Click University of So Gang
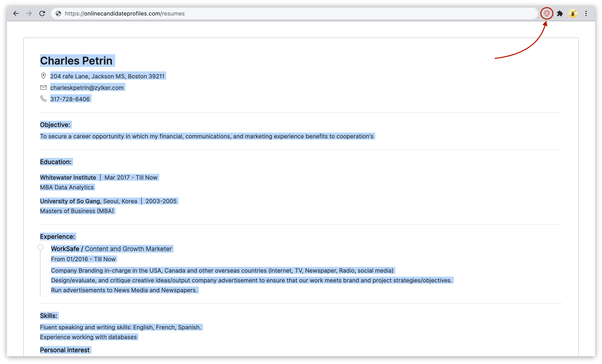 70,201
